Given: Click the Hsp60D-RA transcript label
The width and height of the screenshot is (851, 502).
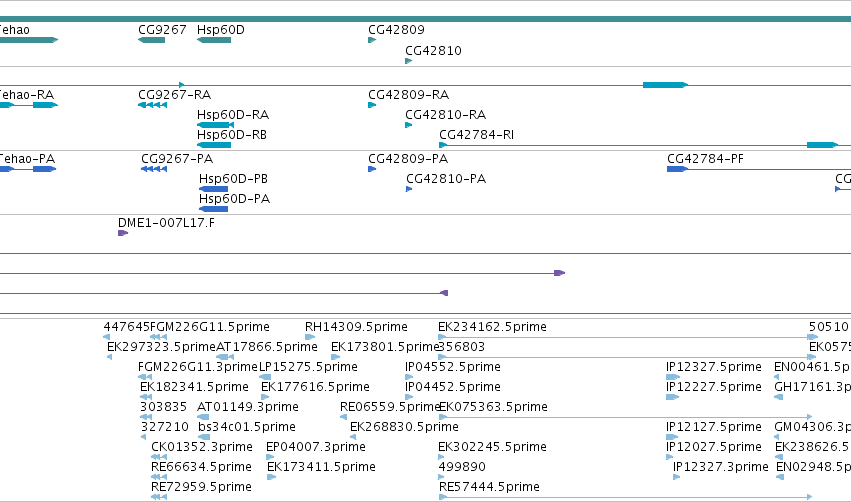Looking at the screenshot, I should coord(233,115).
